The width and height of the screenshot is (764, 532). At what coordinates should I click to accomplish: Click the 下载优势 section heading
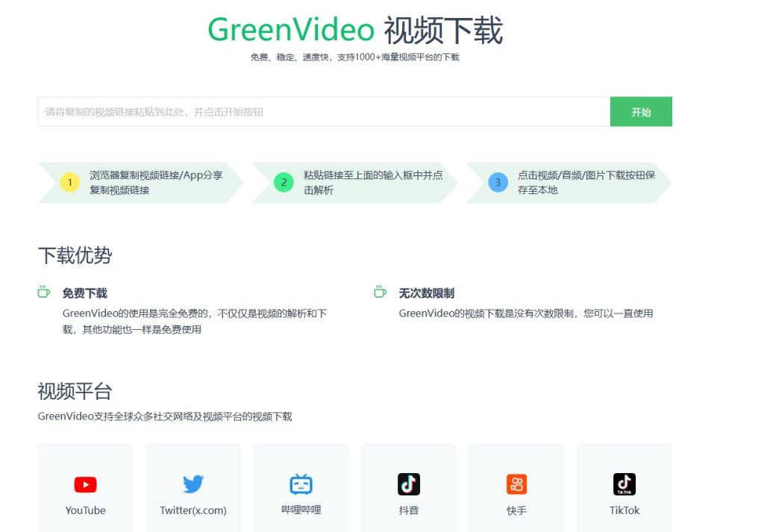tap(75, 256)
